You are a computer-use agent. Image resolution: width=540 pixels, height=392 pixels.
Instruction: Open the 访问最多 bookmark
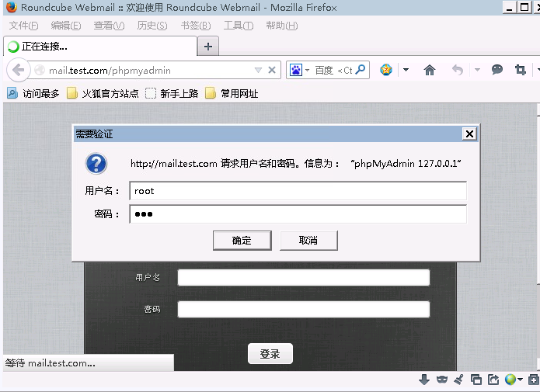(33, 93)
